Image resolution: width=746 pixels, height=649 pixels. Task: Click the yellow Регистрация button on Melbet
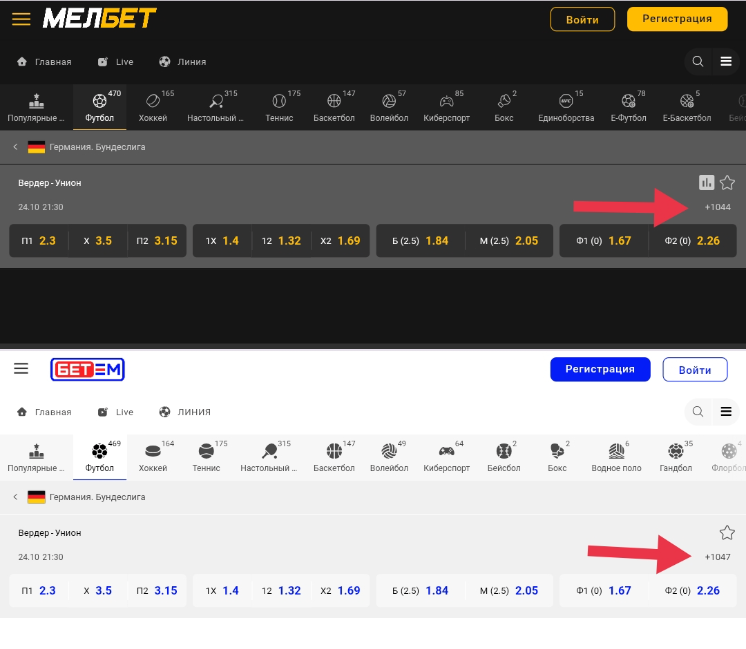tap(677, 19)
